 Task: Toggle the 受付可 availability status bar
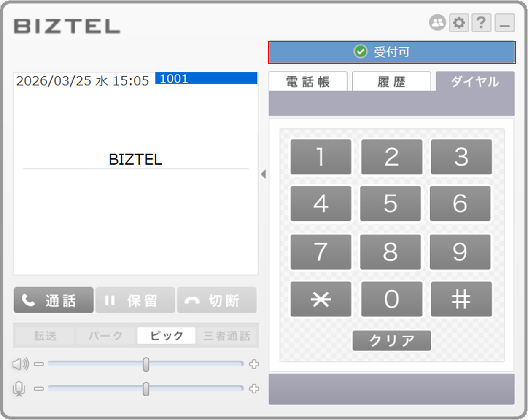point(392,52)
